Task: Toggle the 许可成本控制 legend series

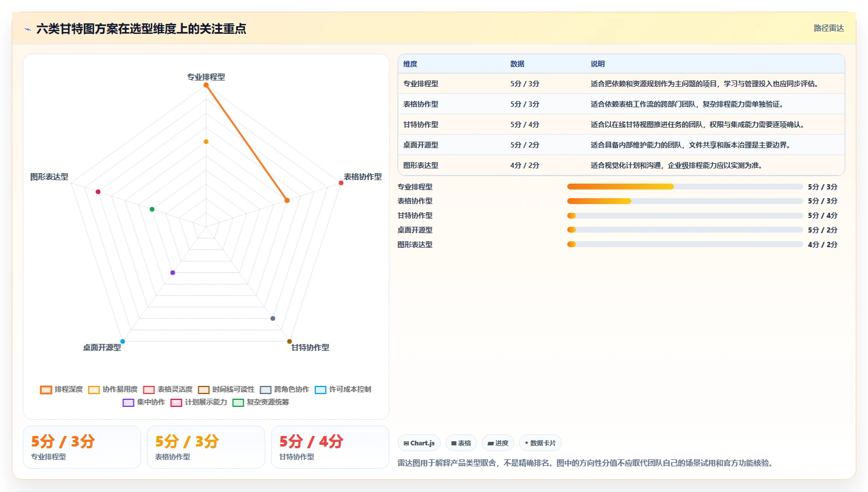Action: pyautogui.click(x=343, y=389)
